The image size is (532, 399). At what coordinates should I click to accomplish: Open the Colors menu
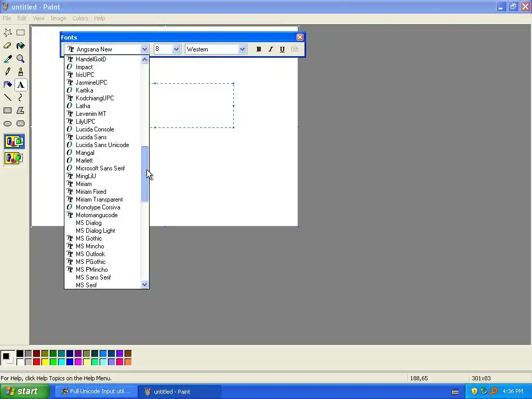[80, 18]
